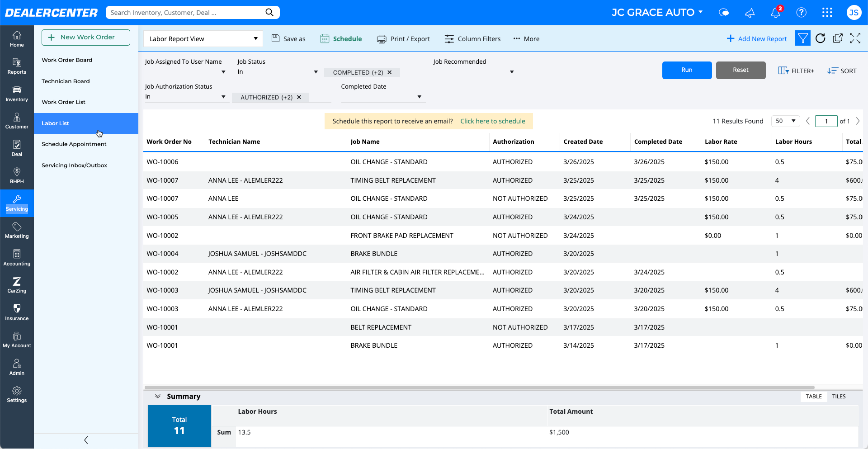Click Schedule in the toolbar
The width and height of the screenshot is (868, 449).
click(341, 39)
